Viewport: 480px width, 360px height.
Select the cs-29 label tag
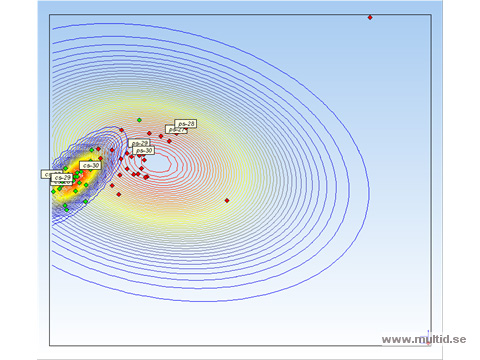coord(62,178)
